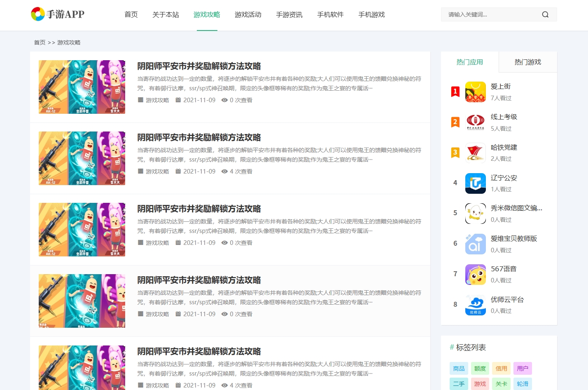
Task: Focus the keyword search input field
Action: (x=492, y=14)
